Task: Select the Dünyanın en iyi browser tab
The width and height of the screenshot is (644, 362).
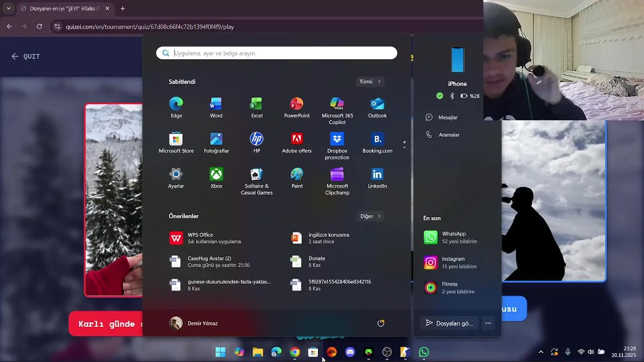Action: pyautogui.click(x=64, y=9)
